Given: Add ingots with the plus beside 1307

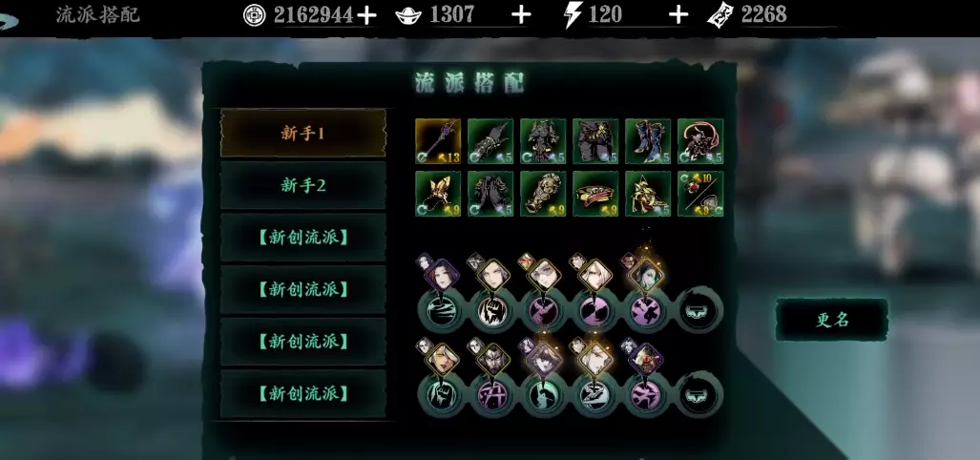Looking at the screenshot, I should 521,15.
